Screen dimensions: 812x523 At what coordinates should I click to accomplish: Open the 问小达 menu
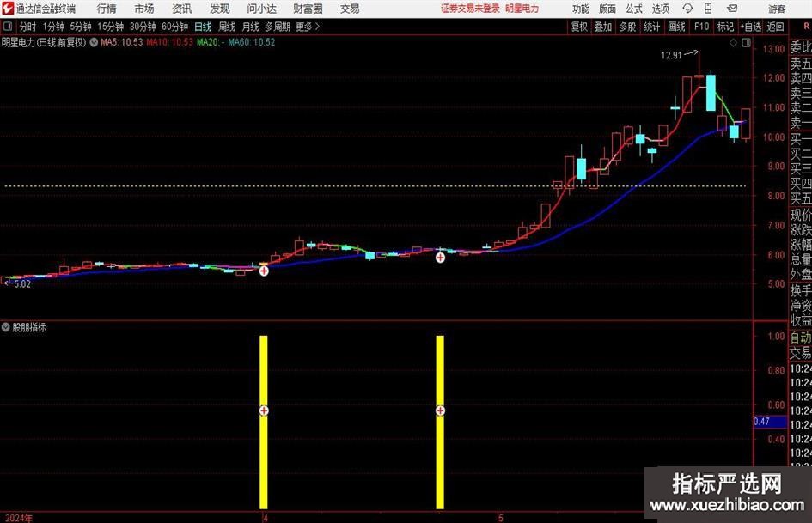(261, 9)
